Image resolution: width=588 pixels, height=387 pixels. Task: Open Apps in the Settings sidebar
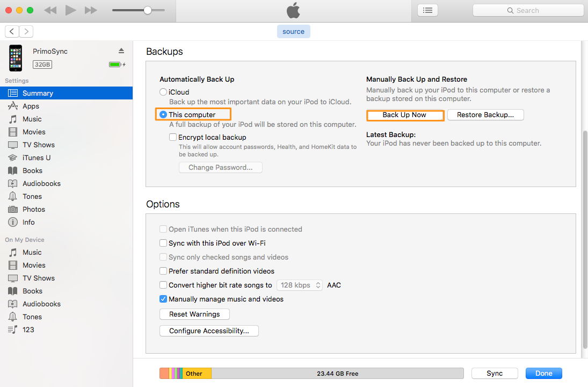coord(67,106)
